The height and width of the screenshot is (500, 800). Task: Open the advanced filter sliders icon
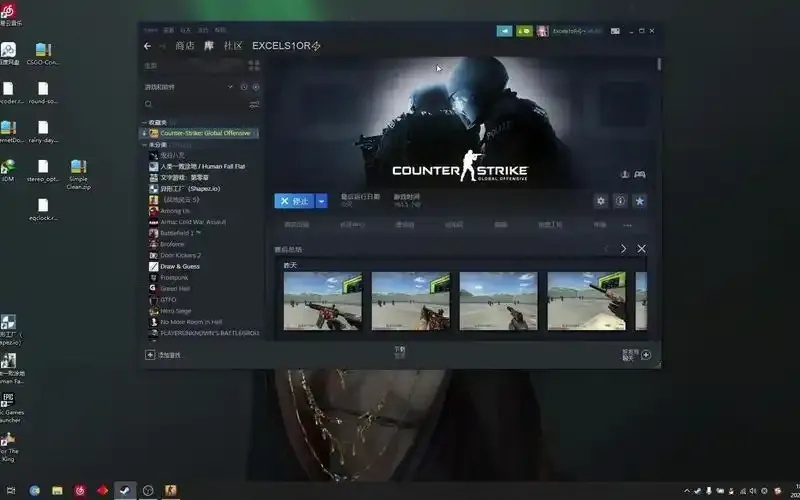point(254,105)
